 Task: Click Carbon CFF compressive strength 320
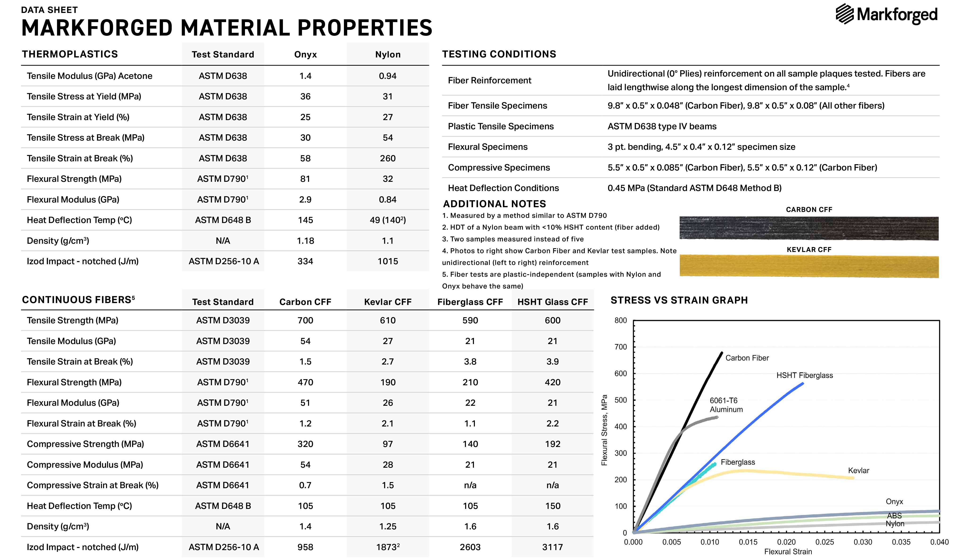point(305,444)
